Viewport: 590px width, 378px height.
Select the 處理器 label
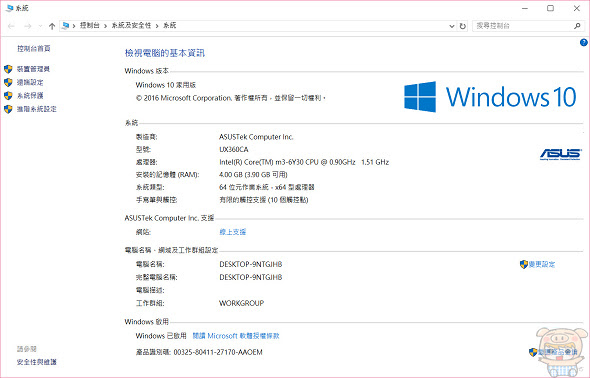pos(146,162)
